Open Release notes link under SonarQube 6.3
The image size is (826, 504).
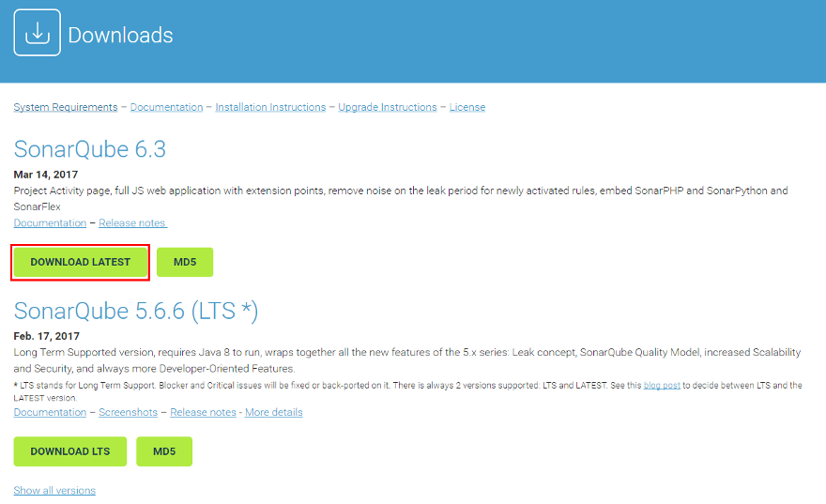(132, 222)
